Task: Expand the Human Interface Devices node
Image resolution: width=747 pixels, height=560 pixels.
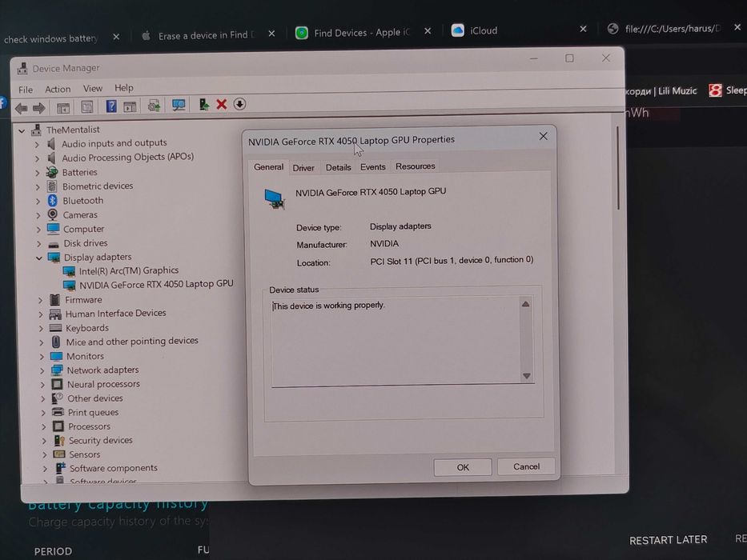Action: coord(41,314)
